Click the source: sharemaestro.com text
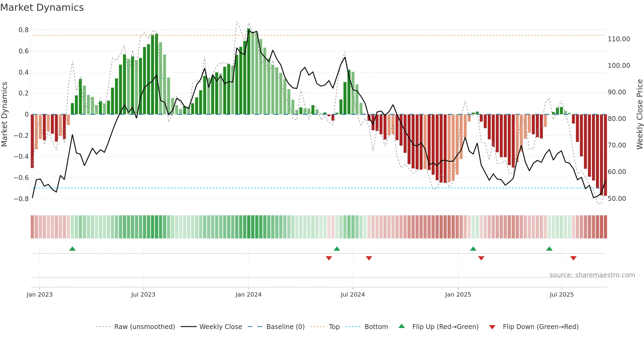This screenshot has height=362, width=644. click(592, 275)
